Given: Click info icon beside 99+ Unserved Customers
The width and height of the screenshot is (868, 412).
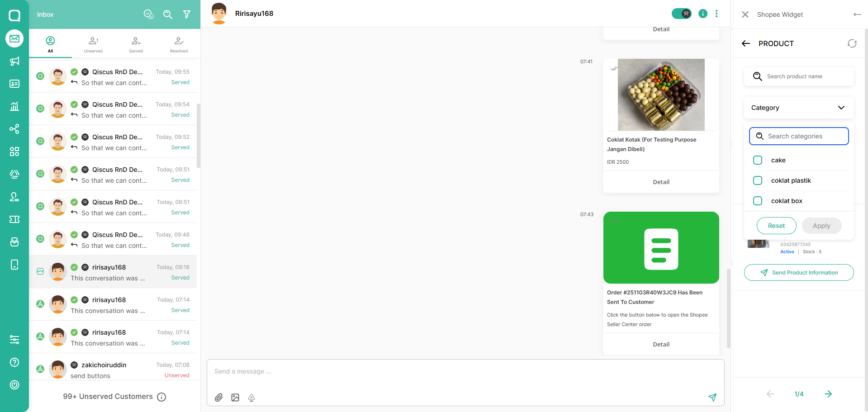Looking at the screenshot, I should [161, 397].
